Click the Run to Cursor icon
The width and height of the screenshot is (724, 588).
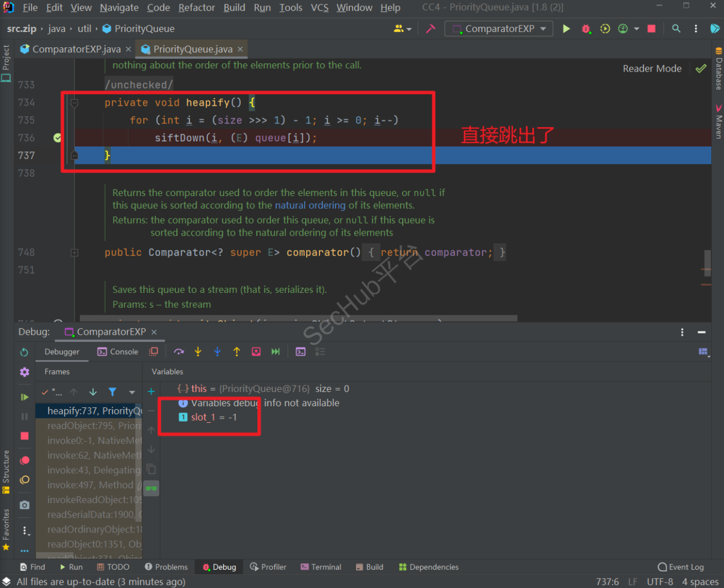click(275, 352)
